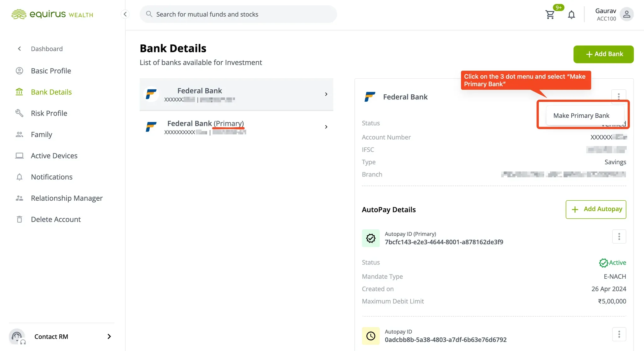Click the green Active status badge
The width and height of the screenshot is (644, 351).
coord(613,263)
